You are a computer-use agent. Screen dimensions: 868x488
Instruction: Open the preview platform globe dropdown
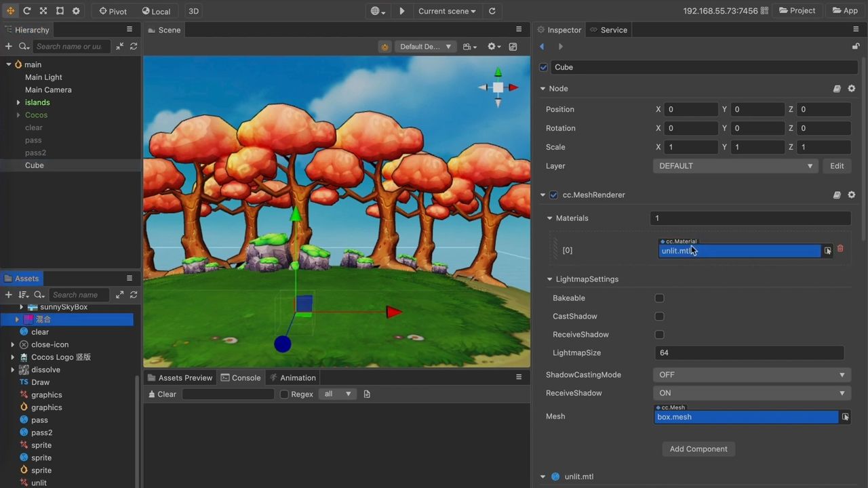tap(378, 11)
